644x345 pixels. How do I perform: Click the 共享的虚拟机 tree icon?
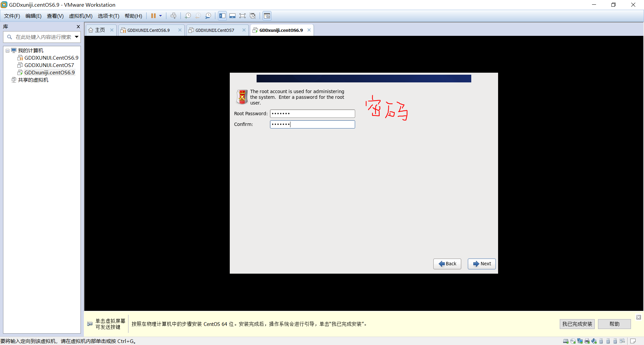pos(14,80)
